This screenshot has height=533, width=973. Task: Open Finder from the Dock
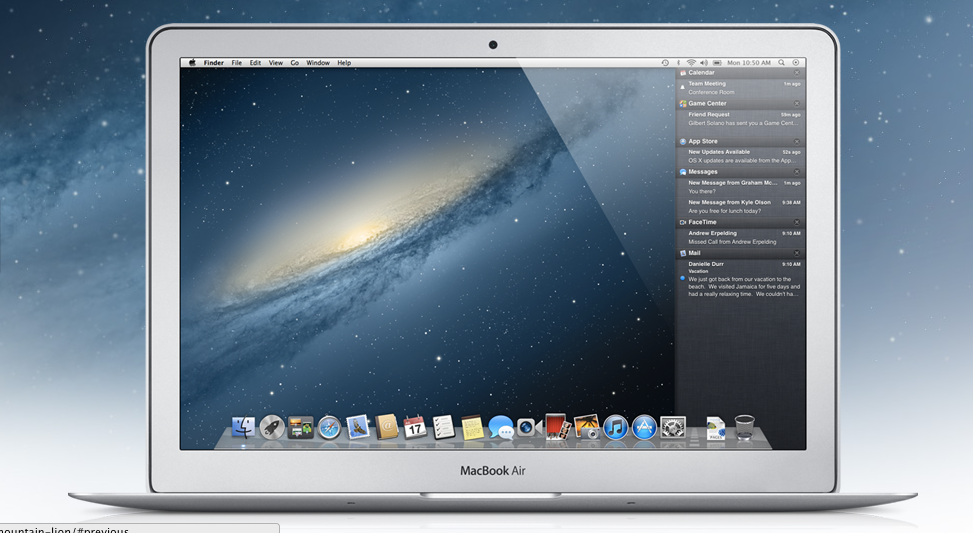243,428
